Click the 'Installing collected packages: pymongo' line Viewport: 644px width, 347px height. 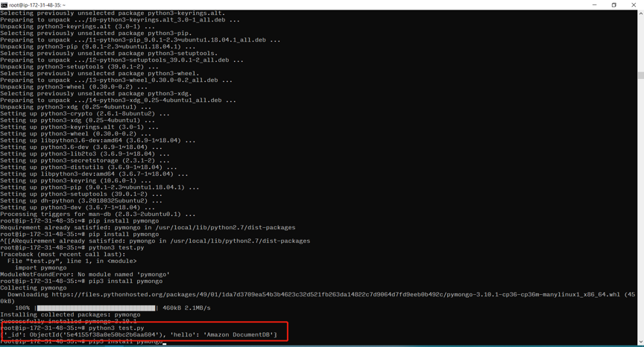[x=70, y=314]
